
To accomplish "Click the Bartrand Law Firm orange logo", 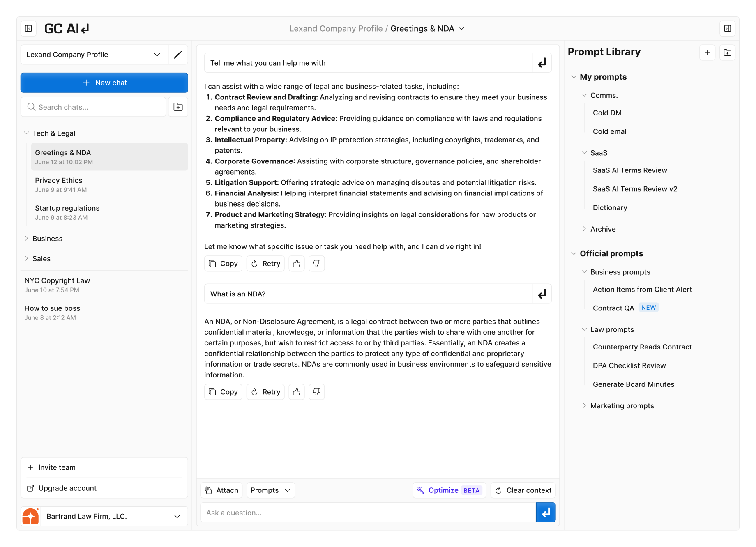I will [x=30, y=516].
